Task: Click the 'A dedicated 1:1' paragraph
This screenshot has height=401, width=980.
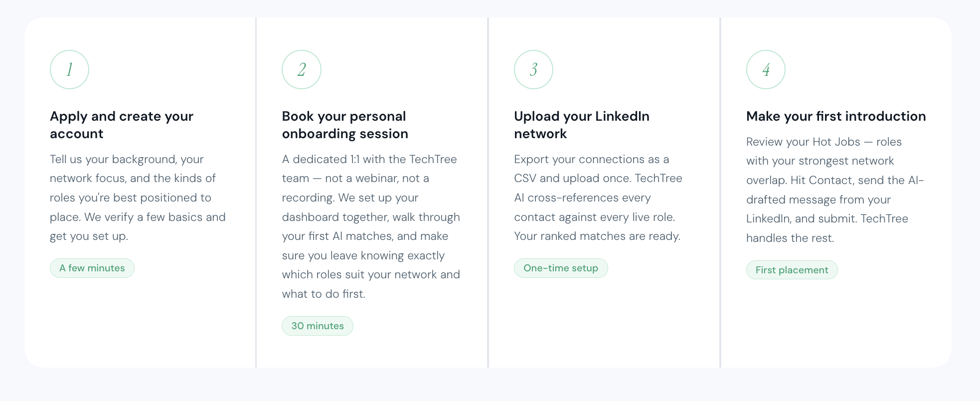Action: (371, 226)
